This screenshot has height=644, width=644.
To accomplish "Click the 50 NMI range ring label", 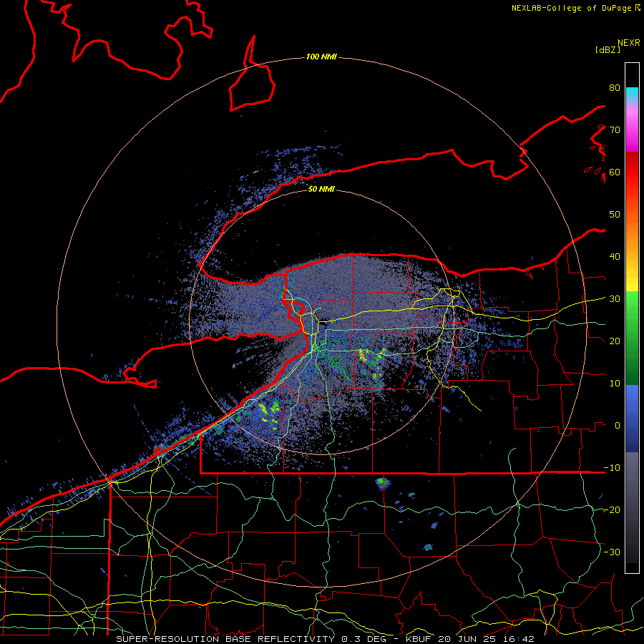I will 321,189.
